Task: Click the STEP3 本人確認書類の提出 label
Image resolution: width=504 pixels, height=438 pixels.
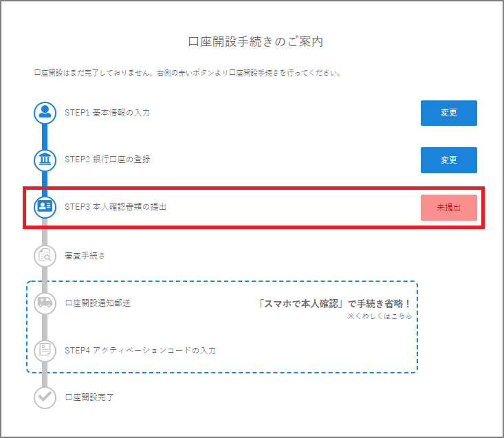Action: (x=116, y=207)
